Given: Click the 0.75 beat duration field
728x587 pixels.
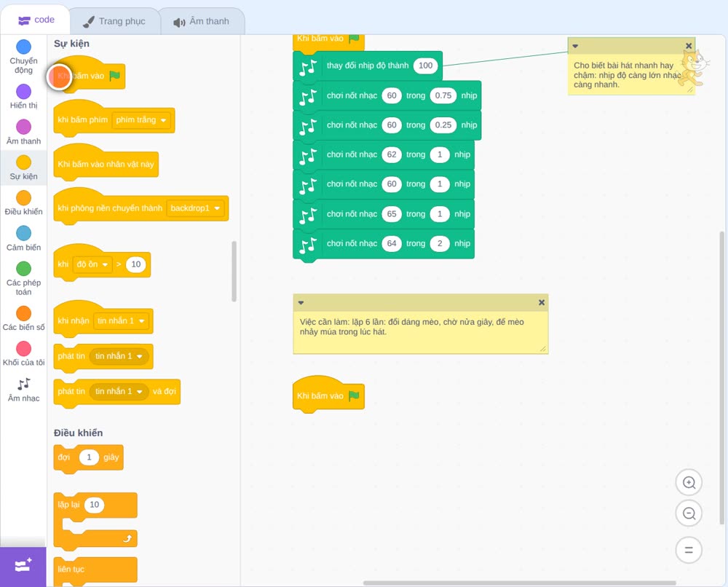Looking at the screenshot, I should (443, 95).
